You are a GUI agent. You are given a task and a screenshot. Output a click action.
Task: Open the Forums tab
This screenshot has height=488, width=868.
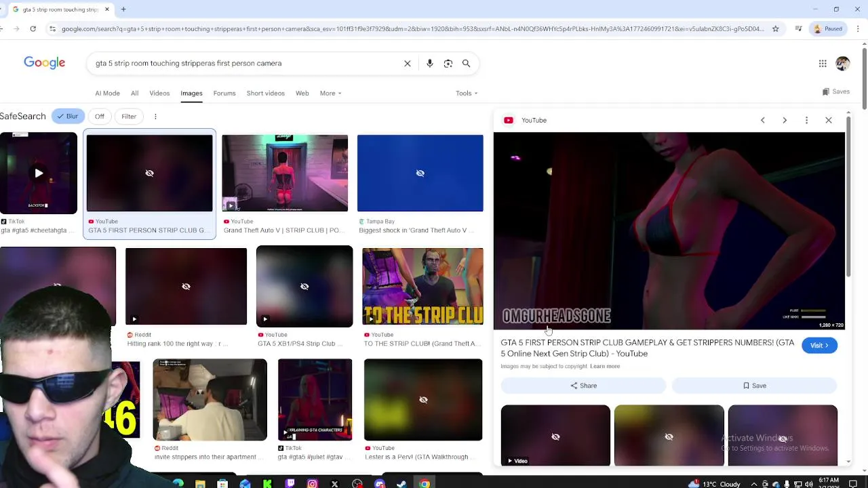tap(224, 94)
